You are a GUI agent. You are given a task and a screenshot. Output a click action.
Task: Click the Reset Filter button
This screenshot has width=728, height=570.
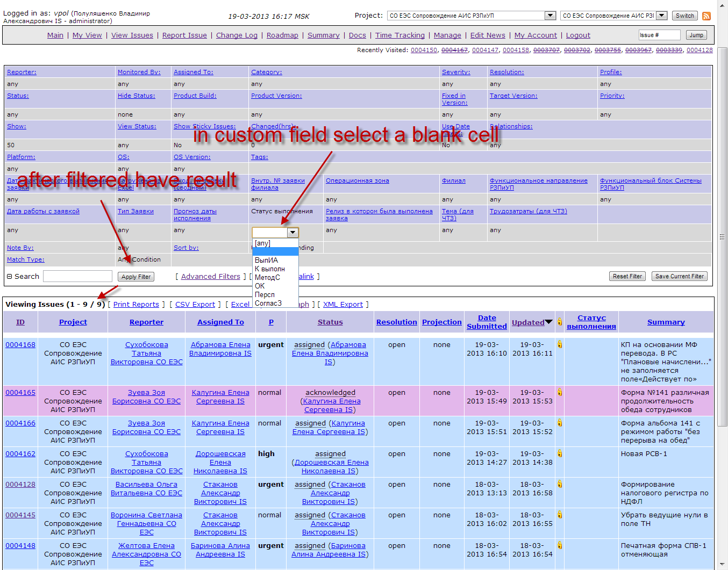(627, 276)
